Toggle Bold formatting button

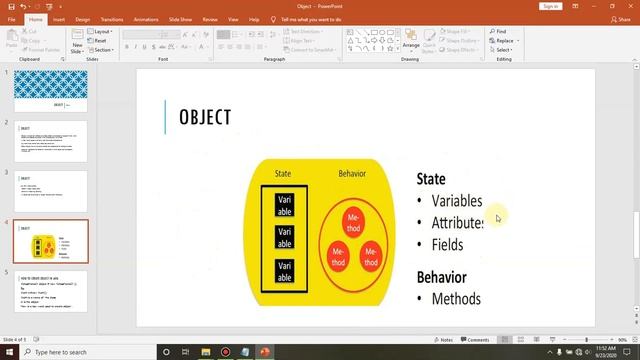(127, 47)
